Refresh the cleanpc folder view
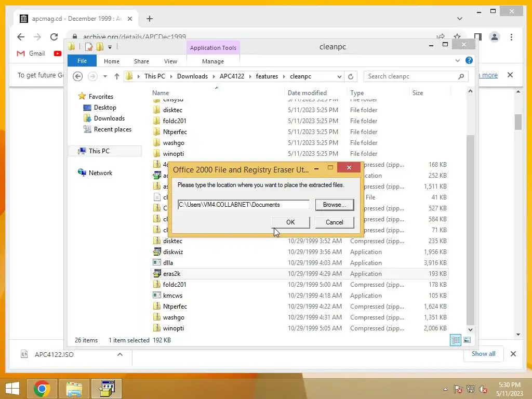 click(351, 77)
